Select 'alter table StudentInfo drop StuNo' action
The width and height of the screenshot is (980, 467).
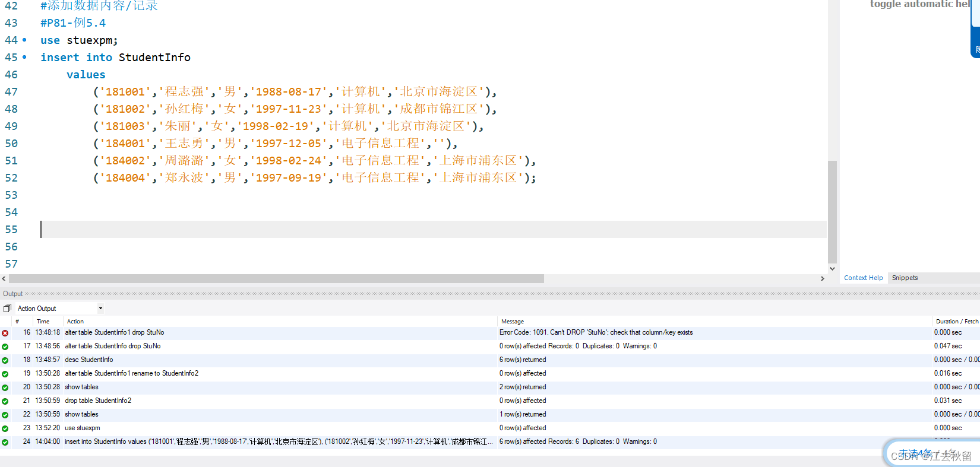tap(113, 346)
